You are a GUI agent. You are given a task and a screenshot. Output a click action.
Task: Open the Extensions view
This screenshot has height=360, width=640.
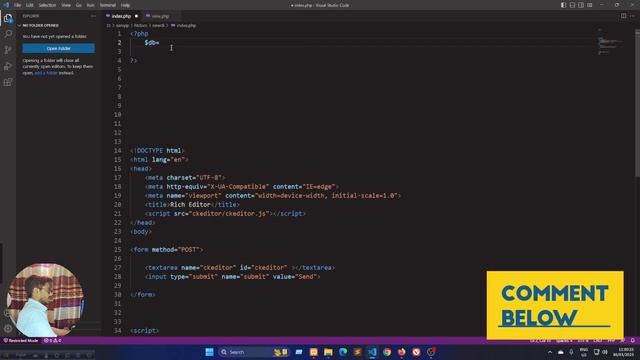(8, 82)
